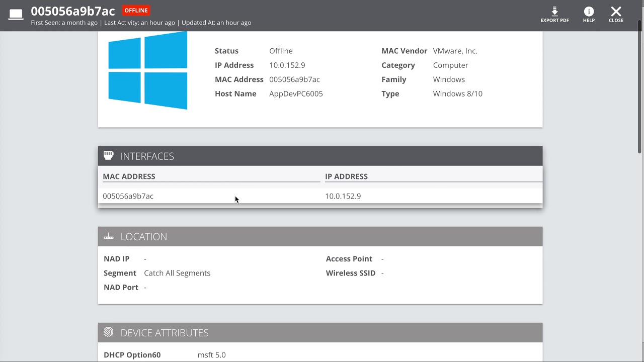Screen dimensions: 644x362
Task: Click interface table IP 10.0.152.9 cell
Action: 343,196
